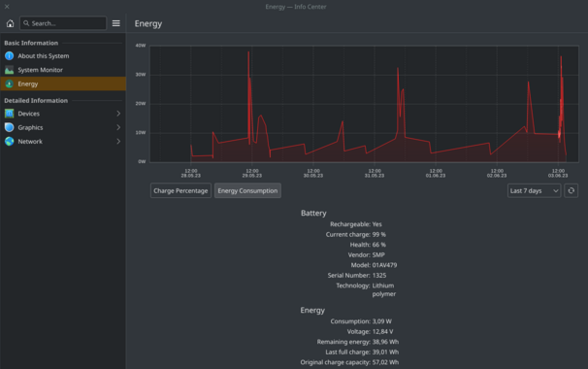The width and height of the screenshot is (588, 369).
Task: Click the 30W axis label on the graph
Action: coord(141,75)
